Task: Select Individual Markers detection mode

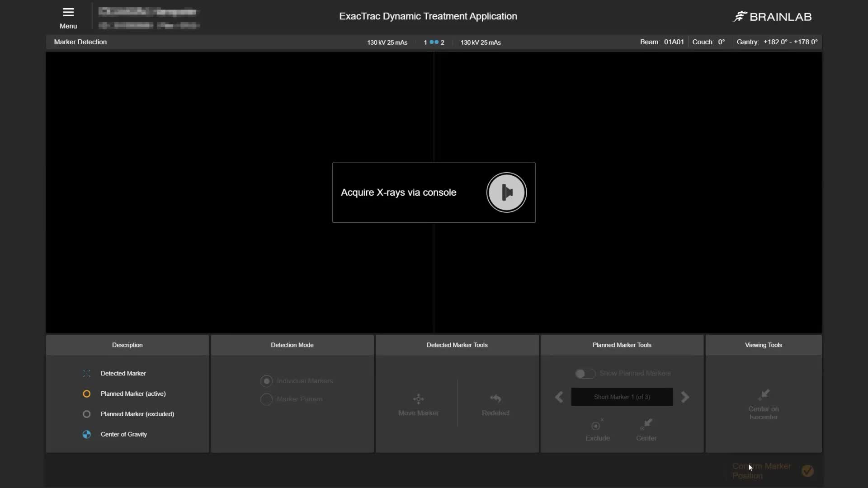Action: click(x=267, y=381)
